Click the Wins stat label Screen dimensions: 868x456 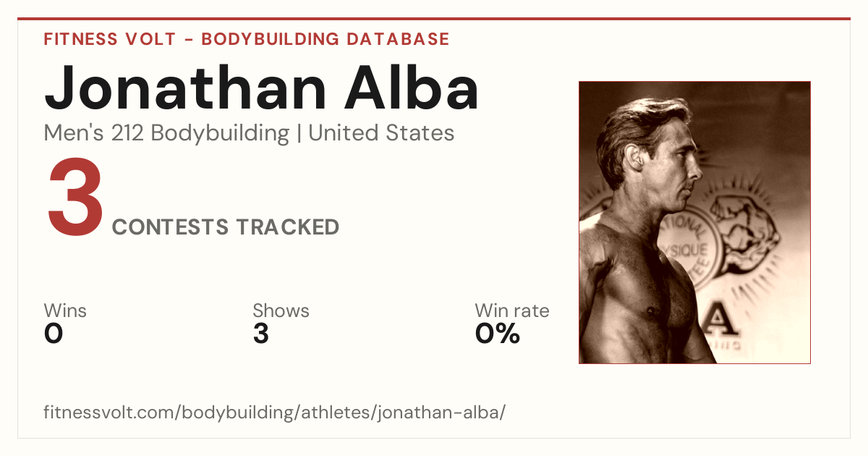(x=65, y=311)
